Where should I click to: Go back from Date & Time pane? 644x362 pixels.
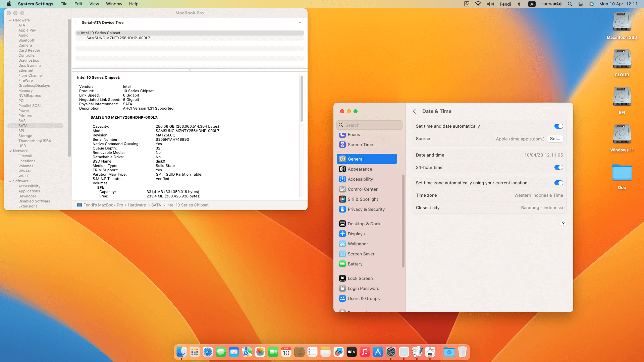414,111
